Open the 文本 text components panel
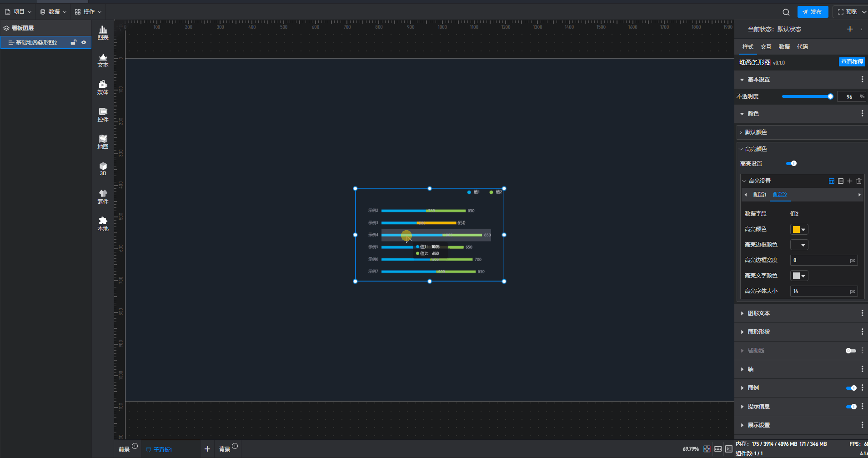 [103, 60]
